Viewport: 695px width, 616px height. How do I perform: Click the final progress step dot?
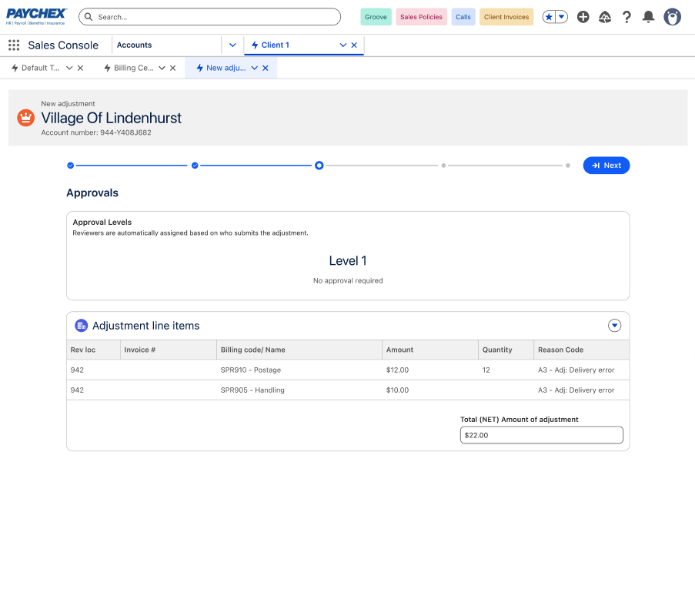pyautogui.click(x=568, y=166)
